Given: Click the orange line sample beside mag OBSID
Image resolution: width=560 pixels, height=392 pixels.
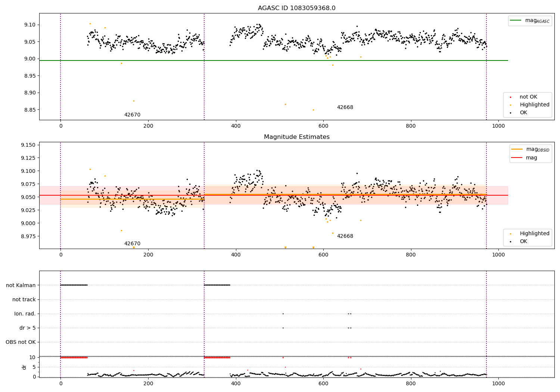Looking at the screenshot, I should (517, 149).
